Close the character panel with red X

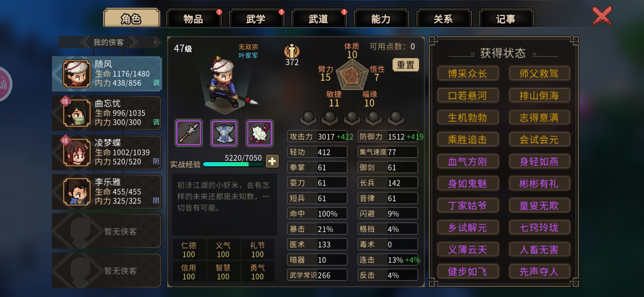[602, 16]
